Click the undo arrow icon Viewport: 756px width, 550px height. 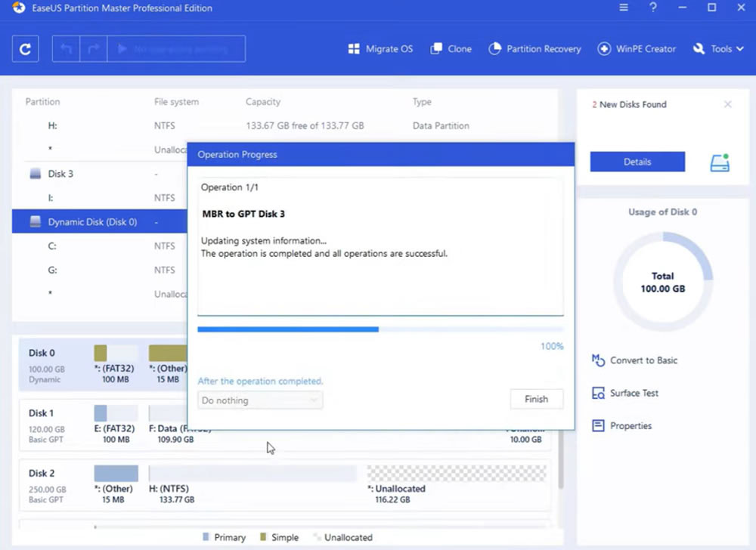[x=66, y=48]
